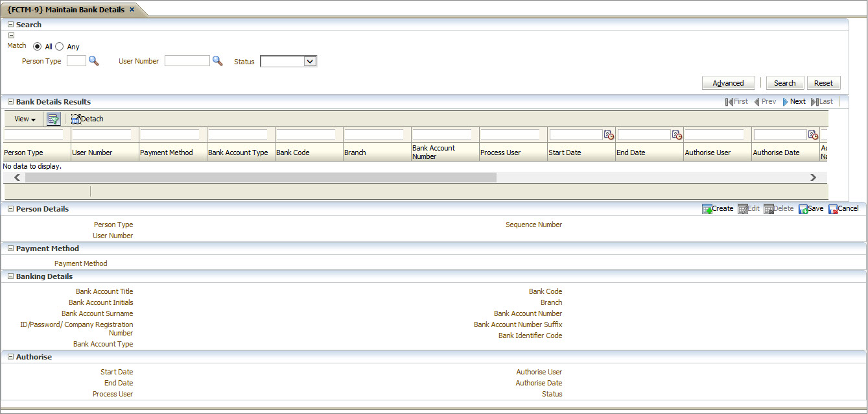Open the Status dropdown list
The height and width of the screenshot is (414, 868).
click(310, 62)
